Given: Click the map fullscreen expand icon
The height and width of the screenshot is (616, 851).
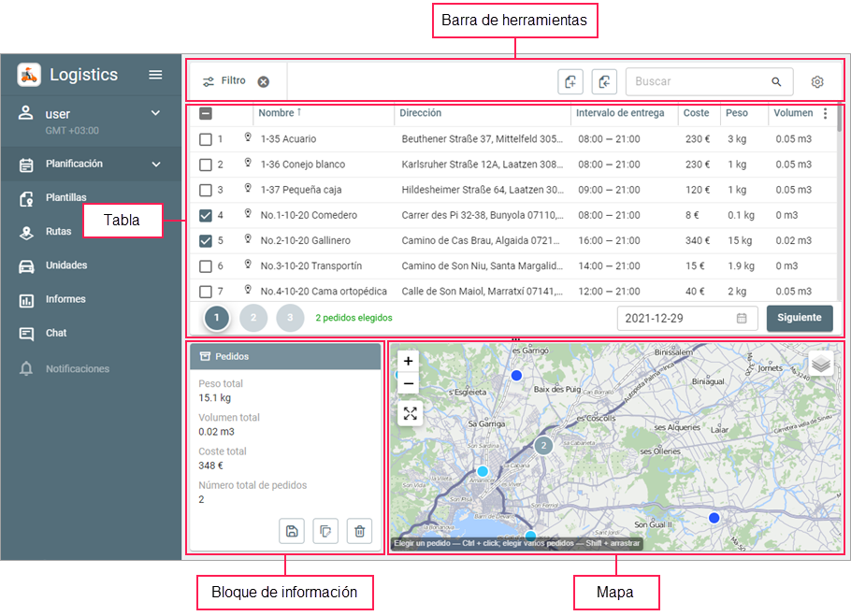Looking at the screenshot, I should (x=409, y=413).
